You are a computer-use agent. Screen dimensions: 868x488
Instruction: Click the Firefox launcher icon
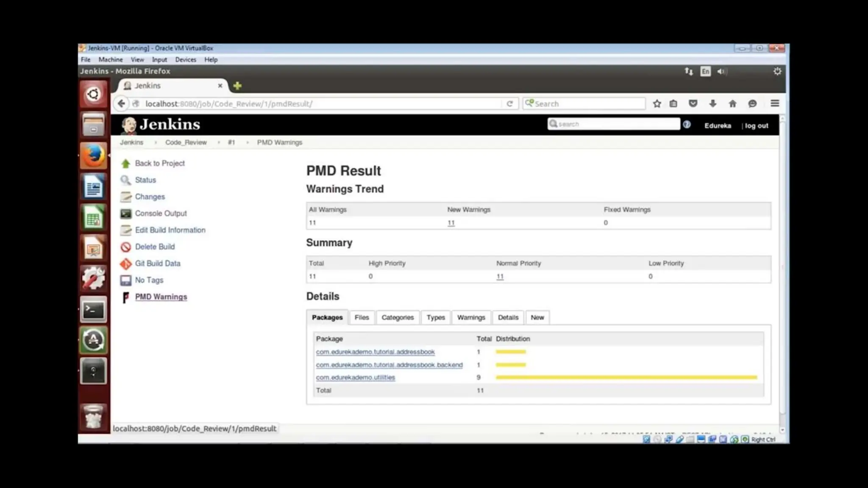(x=93, y=155)
